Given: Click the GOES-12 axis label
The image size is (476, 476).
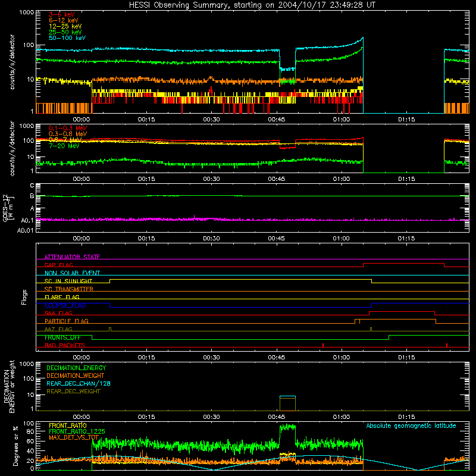Looking at the screenshot, I should click(x=8, y=208).
